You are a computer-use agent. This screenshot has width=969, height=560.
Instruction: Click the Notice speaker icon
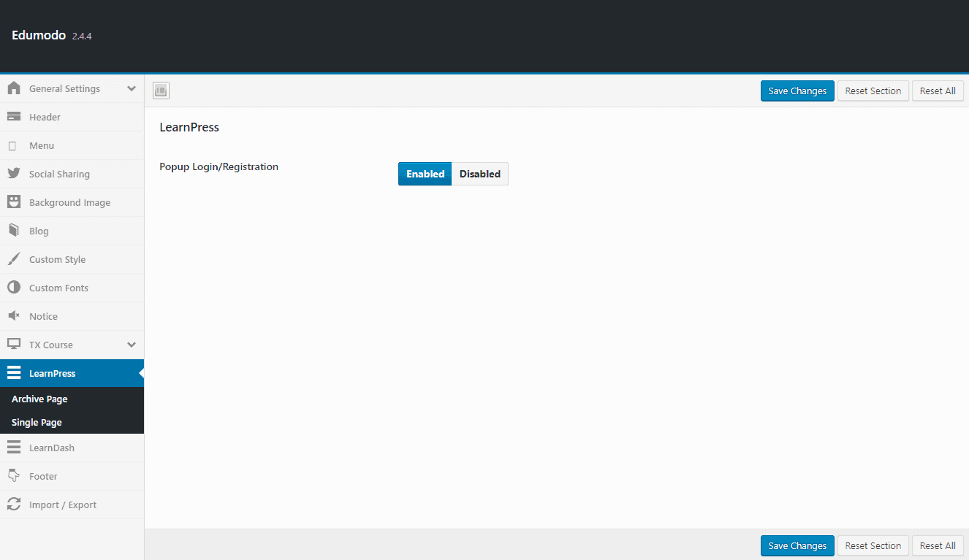pos(14,316)
